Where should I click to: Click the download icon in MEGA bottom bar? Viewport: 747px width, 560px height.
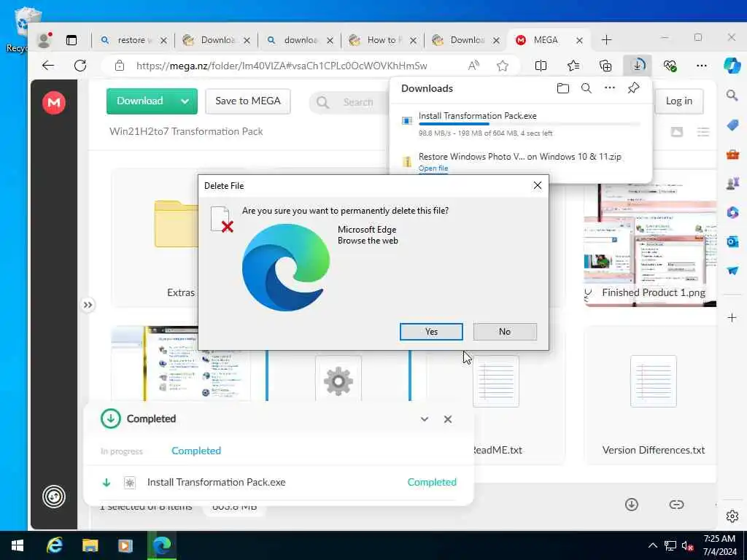(632, 505)
